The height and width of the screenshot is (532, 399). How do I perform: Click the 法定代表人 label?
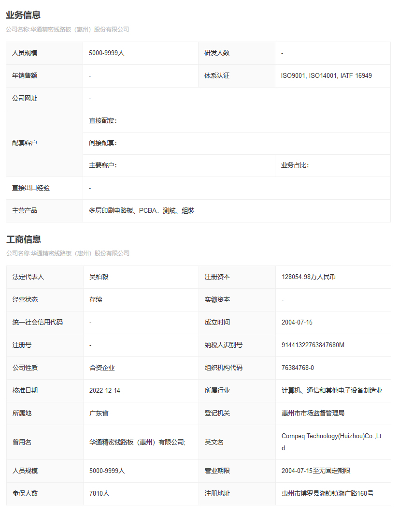pos(28,277)
